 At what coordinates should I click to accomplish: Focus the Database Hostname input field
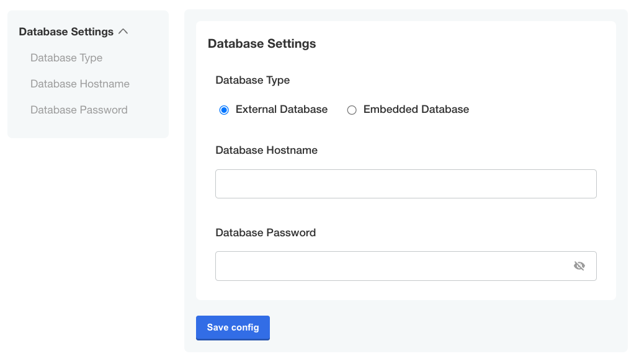click(405, 184)
